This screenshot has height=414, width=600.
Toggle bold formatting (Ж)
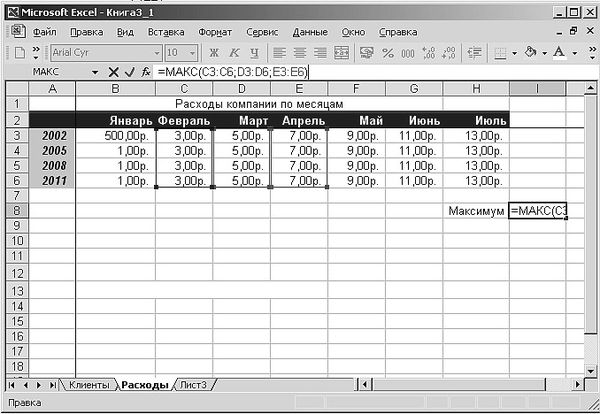click(213, 52)
